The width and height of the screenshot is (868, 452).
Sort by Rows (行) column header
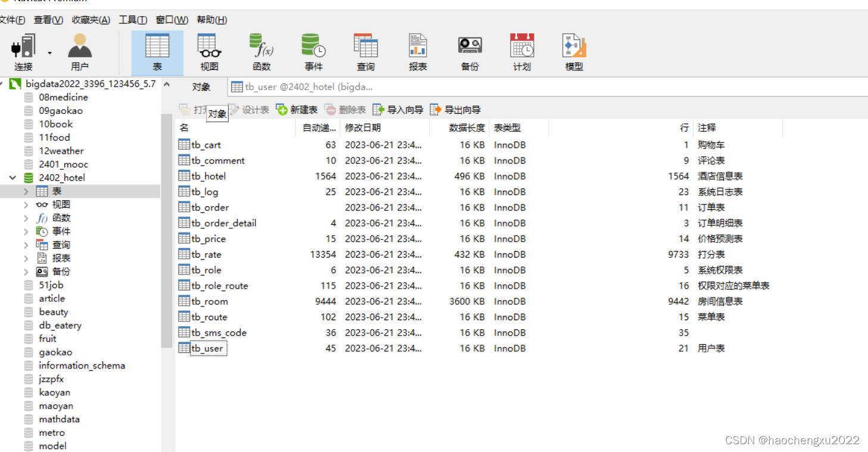click(x=621, y=128)
